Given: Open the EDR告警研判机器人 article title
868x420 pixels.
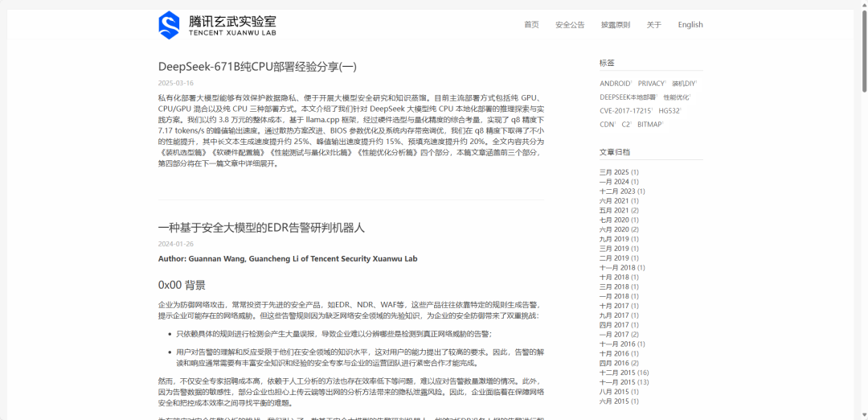Looking at the screenshot, I should point(261,229).
